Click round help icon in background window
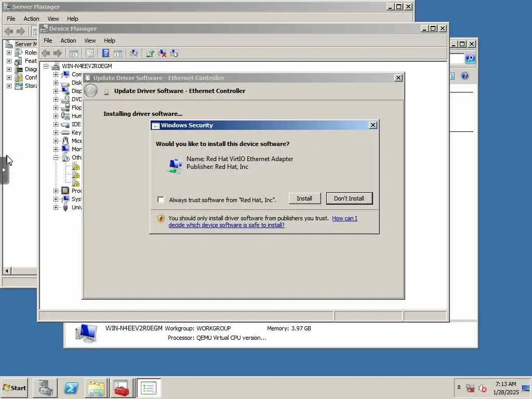Viewport: 532px width, 399px height. (x=465, y=76)
